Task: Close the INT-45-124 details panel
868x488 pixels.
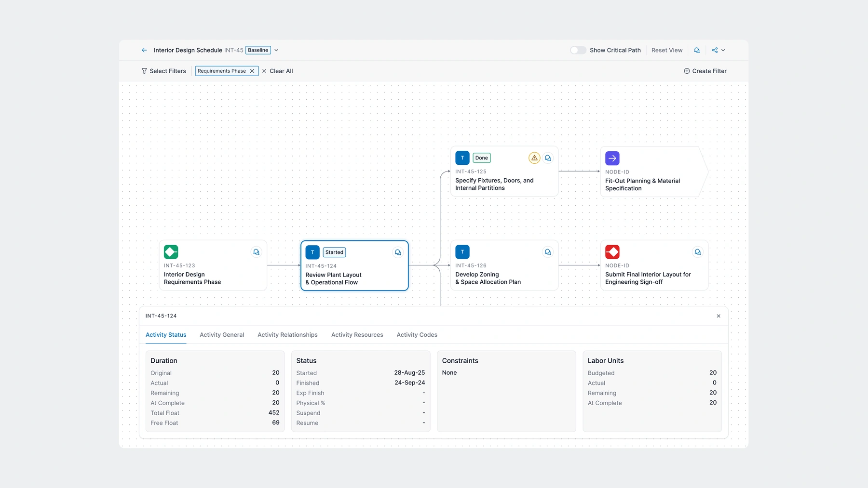Action: (719, 316)
